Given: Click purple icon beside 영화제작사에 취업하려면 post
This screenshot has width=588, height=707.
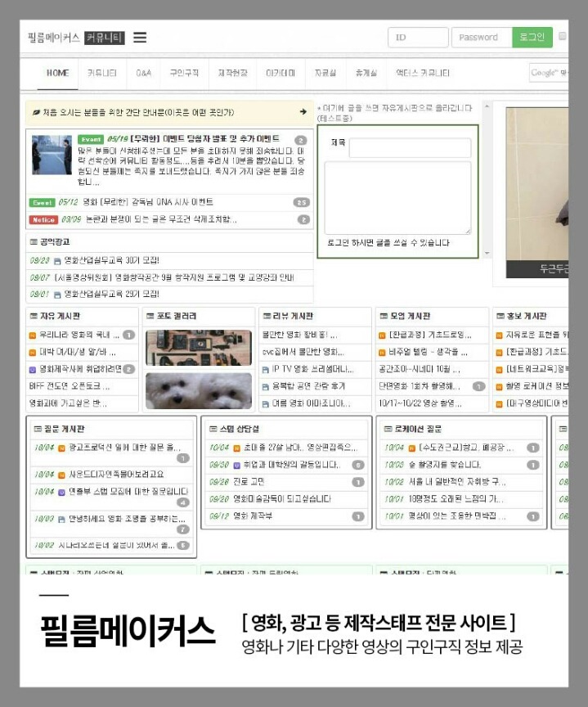Looking at the screenshot, I should (x=33, y=369).
